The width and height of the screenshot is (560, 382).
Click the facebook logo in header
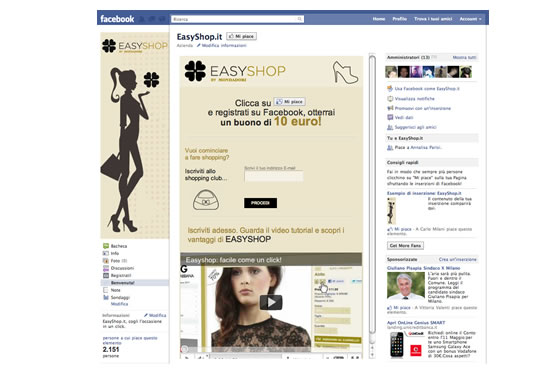(x=117, y=19)
